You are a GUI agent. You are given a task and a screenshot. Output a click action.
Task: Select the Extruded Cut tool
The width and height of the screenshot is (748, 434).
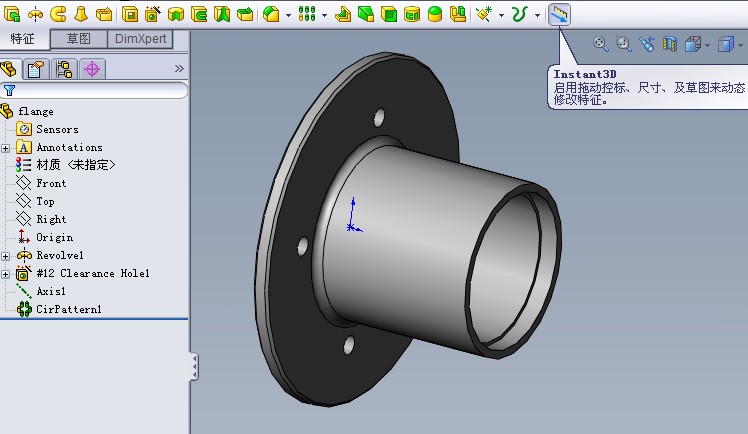coord(130,14)
